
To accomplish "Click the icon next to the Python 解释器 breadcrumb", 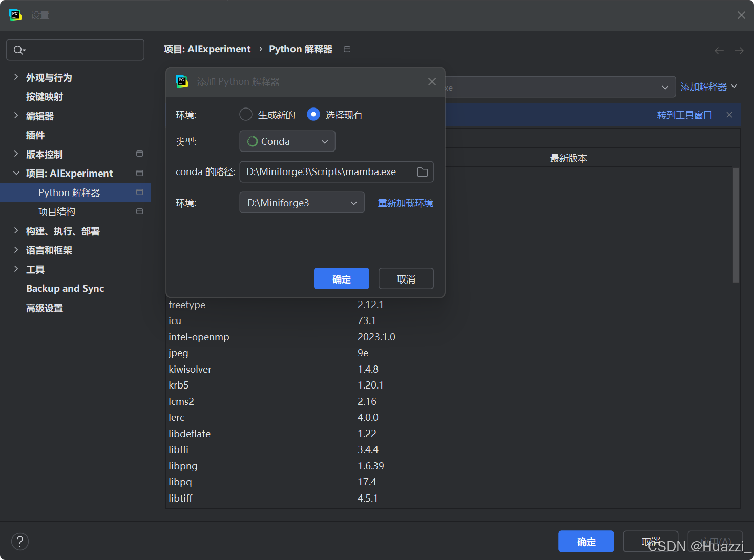I will pyautogui.click(x=347, y=49).
